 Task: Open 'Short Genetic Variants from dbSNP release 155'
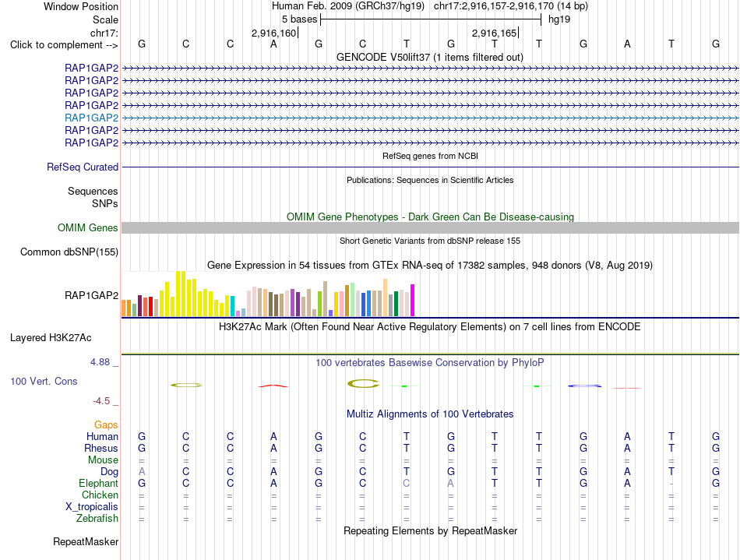tap(430, 241)
